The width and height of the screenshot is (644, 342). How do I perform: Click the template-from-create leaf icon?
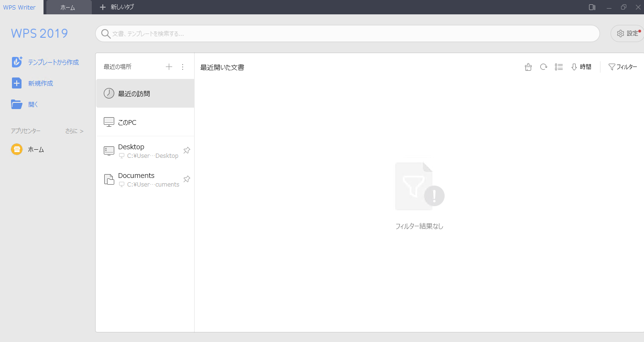pos(17,62)
